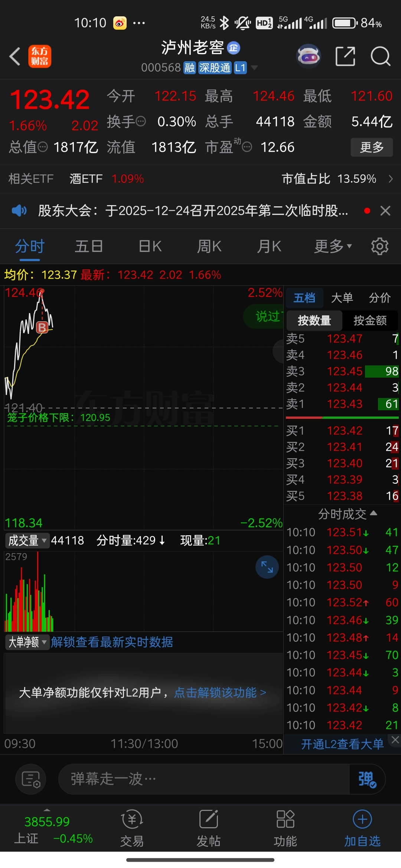Open the search magnifier icon
401x868 pixels.
(381, 56)
